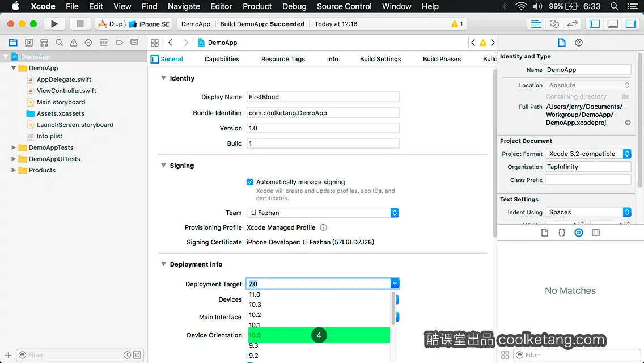Select 9.3 deployment target option
This screenshot has width=644, height=363.
(x=319, y=345)
